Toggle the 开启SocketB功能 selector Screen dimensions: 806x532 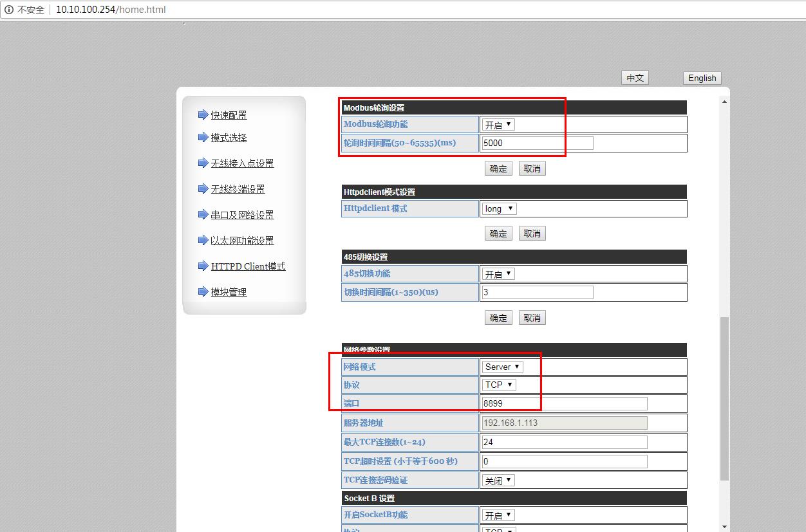498,515
